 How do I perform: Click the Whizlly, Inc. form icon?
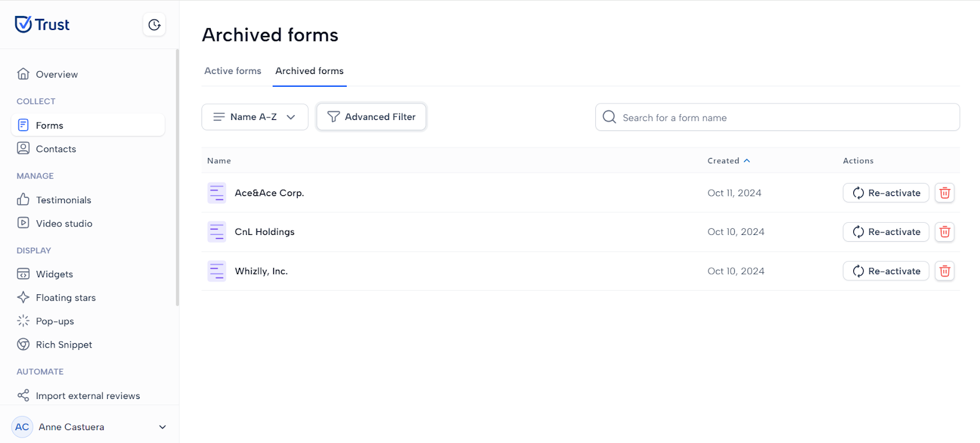(217, 271)
